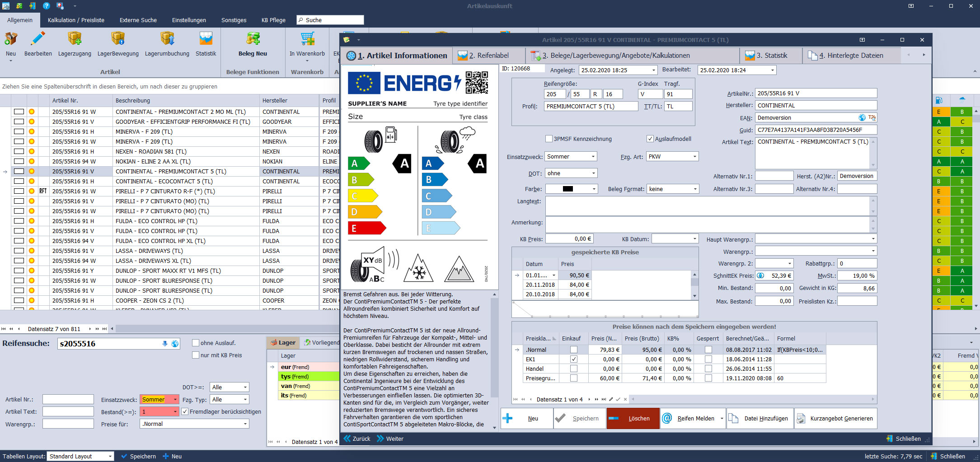The image size is (980, 462).
Task: Toggle Gesperrt checkbox for the Handel row
Action: (x=708, y=369)
